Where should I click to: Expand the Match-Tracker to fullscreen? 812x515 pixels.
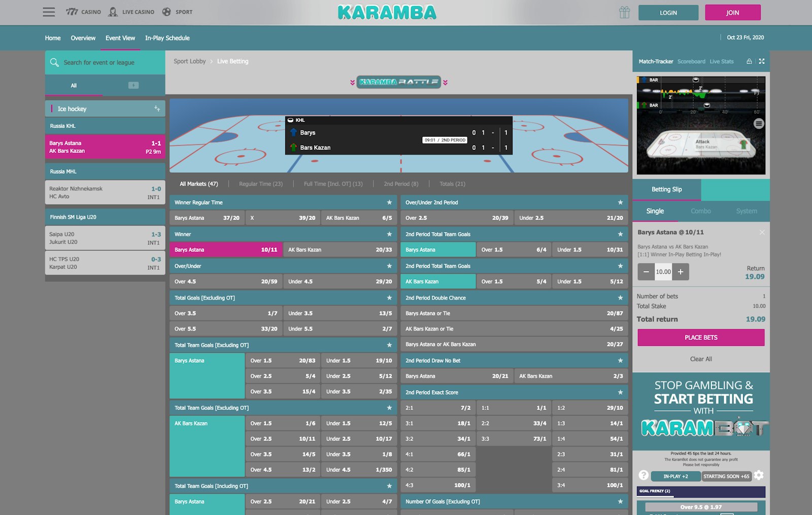coord(762,61)
